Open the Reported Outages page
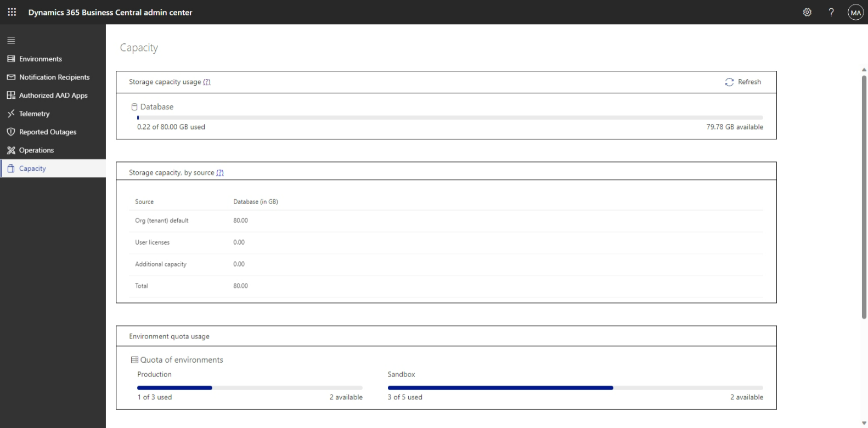This screenshot has height=428, width=868. click(x=48, y=132)
